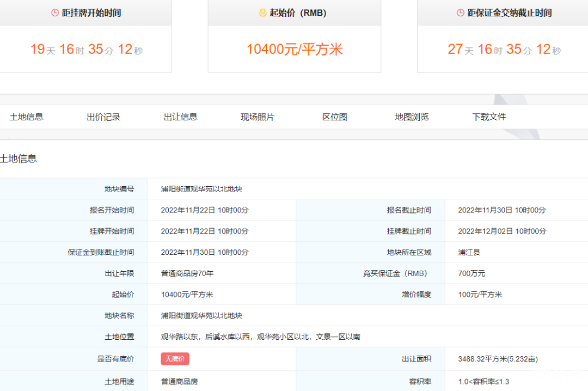Click the 距挂牌开始时间 countdown value

click(x=87, y=49)
